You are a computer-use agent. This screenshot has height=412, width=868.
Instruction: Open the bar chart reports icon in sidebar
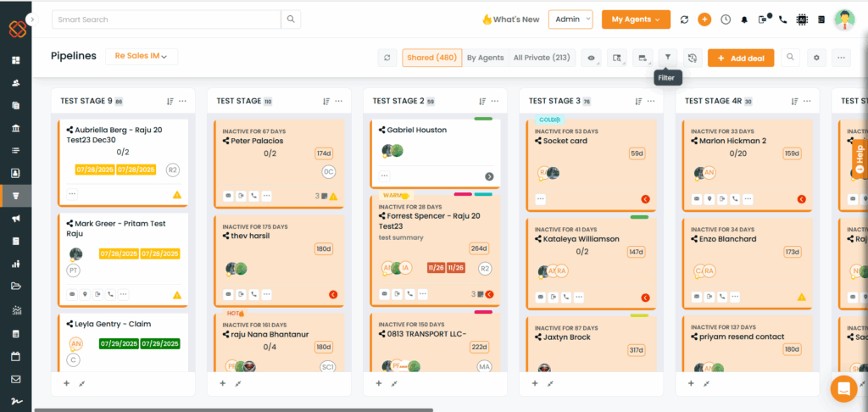point(15,264)
